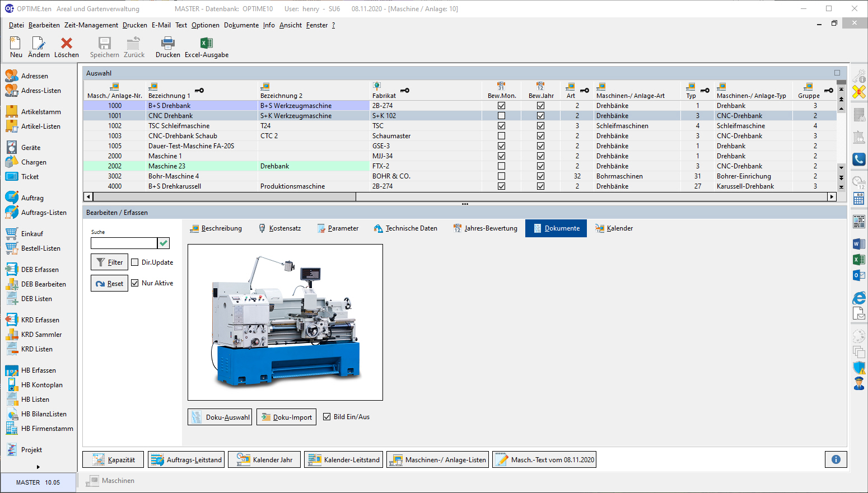Click the green checkmark next to Suche field
This screenshot has width=868, height=493.
164,243
